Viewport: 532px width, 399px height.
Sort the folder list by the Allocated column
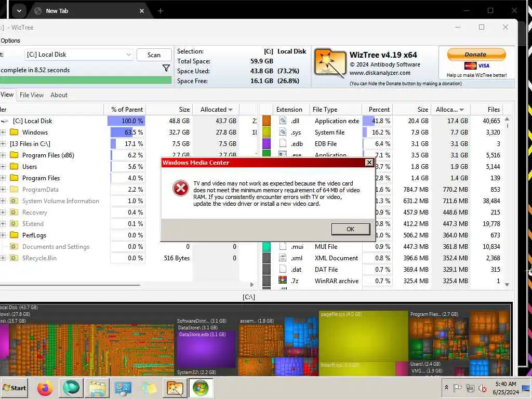click(216, 109)
